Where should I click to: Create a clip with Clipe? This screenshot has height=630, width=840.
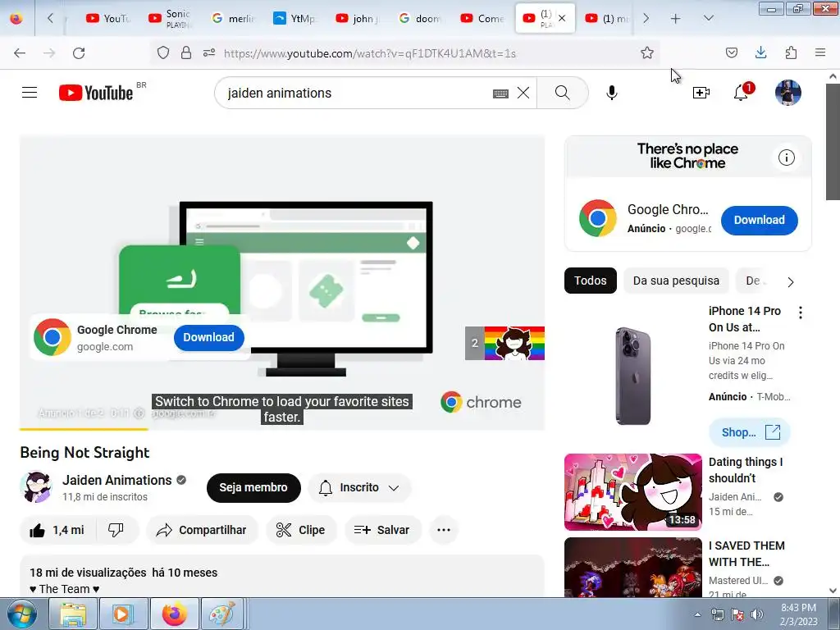(300, 530)
